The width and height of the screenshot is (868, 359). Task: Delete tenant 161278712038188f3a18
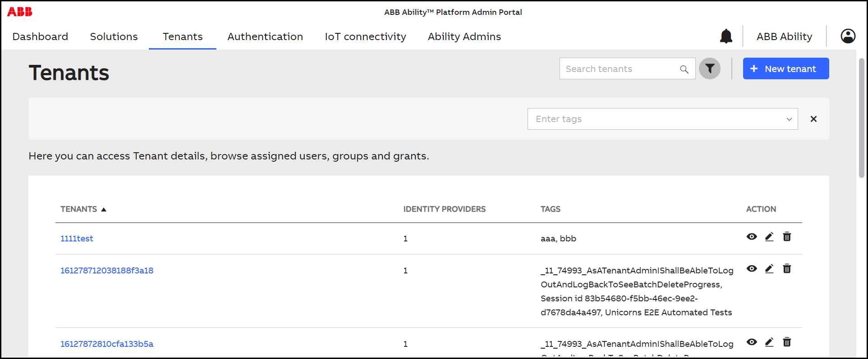(x=787, y=268)
